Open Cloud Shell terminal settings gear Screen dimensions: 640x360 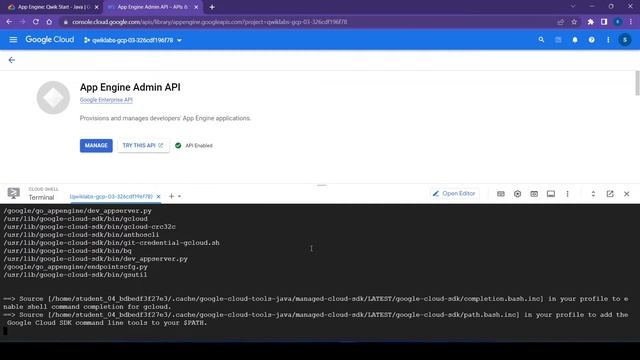point(518,194)
